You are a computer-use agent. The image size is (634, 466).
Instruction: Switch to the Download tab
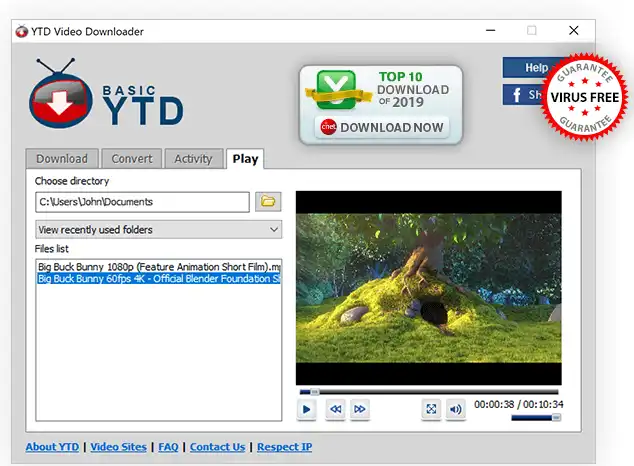tap(62, 159)
